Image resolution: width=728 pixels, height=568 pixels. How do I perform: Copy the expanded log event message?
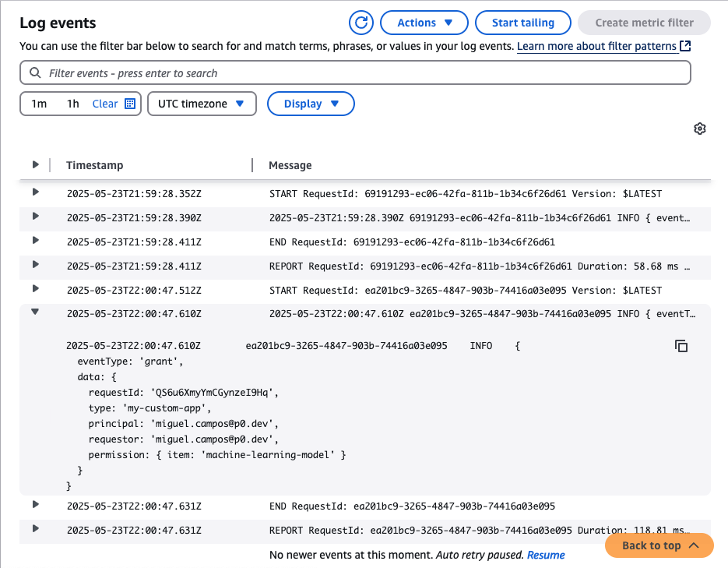[x=681, y=346]
